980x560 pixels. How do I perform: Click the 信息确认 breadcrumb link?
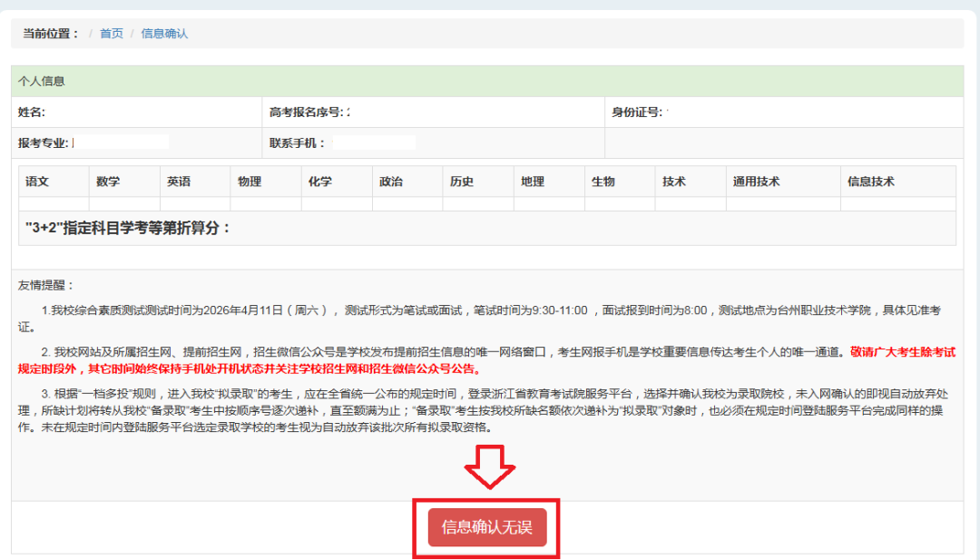[164, 34]
